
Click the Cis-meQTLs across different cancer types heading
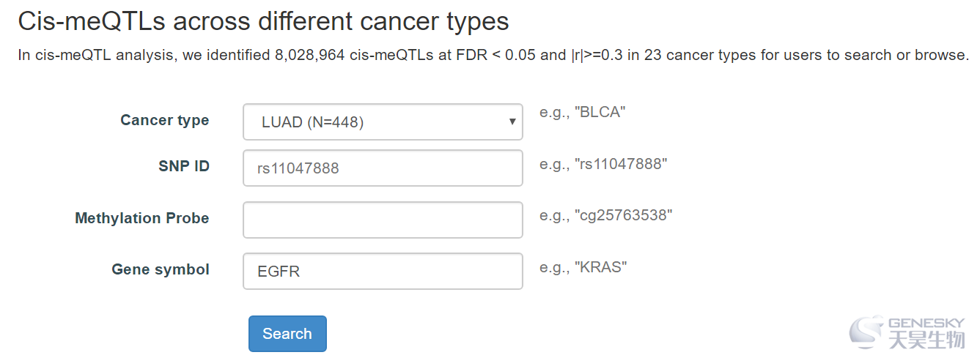click(x=263, y=20)
